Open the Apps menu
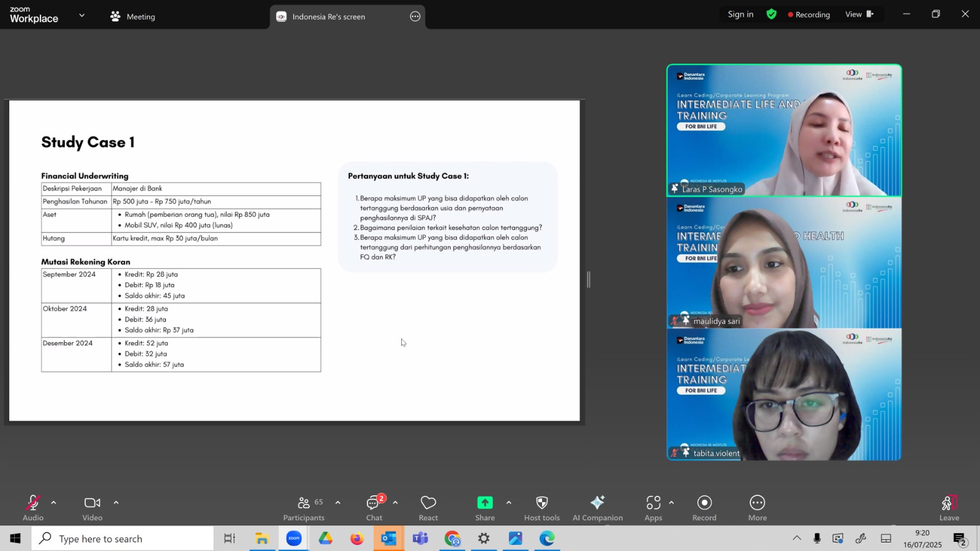 [x=654, y=508]
